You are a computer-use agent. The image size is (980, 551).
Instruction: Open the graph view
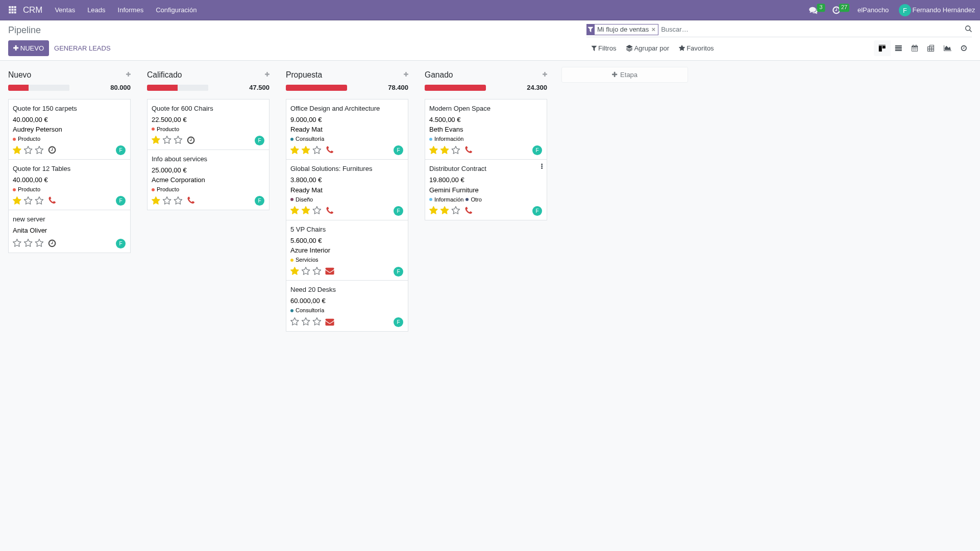click(x=947, y=48)
